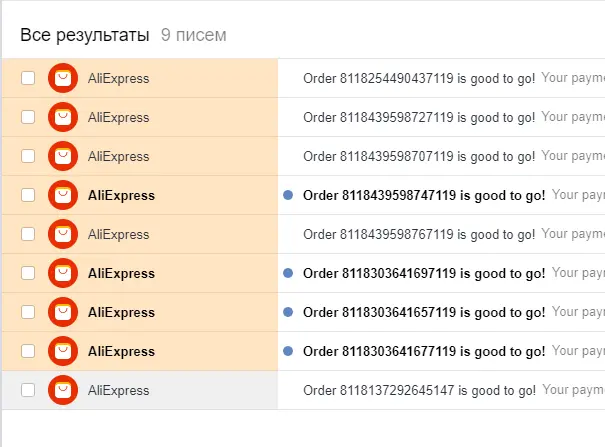
Task: Tick checkbox for order 8118137292645147 email
Action: click(28, 390)
